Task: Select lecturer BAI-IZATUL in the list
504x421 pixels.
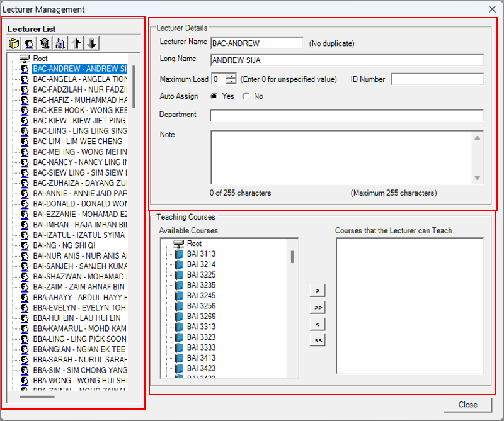Action: pyautogui.click(x=79, y=235)
